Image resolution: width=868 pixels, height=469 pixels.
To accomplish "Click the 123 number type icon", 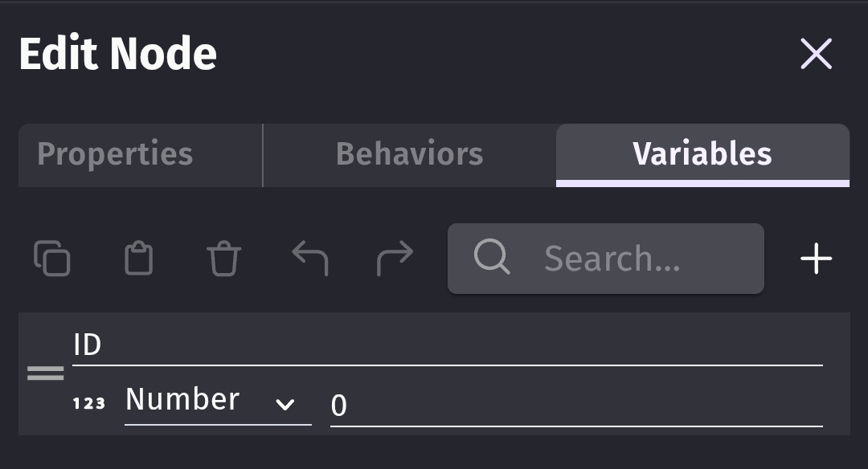I will click(x=89, y=403).
